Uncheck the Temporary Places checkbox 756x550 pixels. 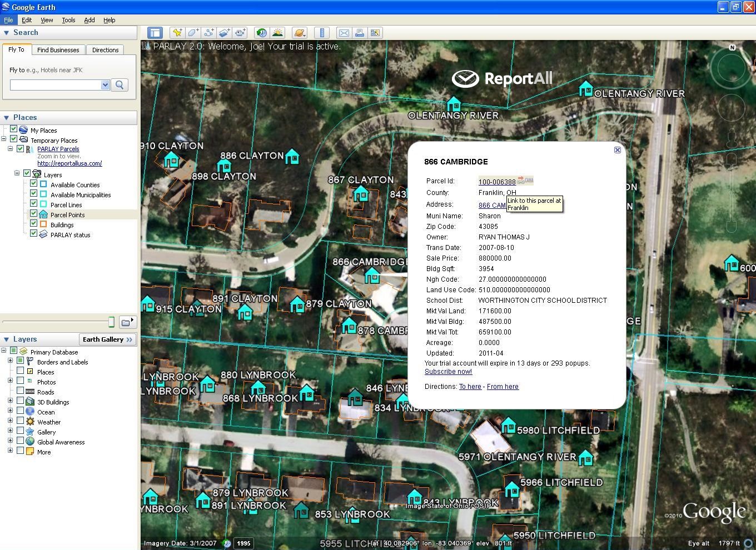[x=14, y=139]
